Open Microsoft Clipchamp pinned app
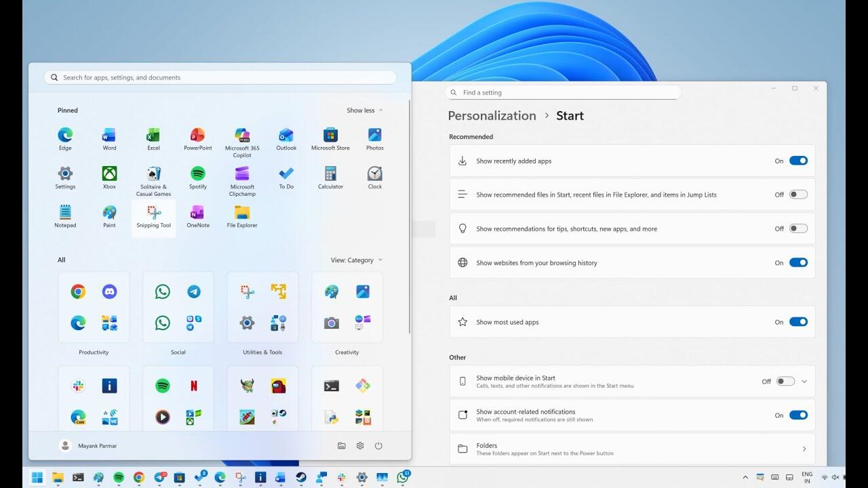The image size is (868, 488). pyautogui.click(x=242, y=178)
